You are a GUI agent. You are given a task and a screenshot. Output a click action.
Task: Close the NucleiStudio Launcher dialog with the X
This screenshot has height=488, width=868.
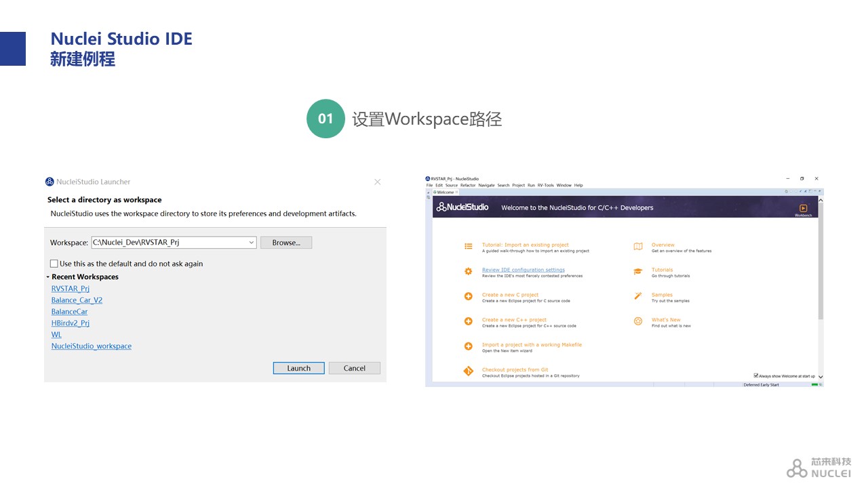pos(378,182)
